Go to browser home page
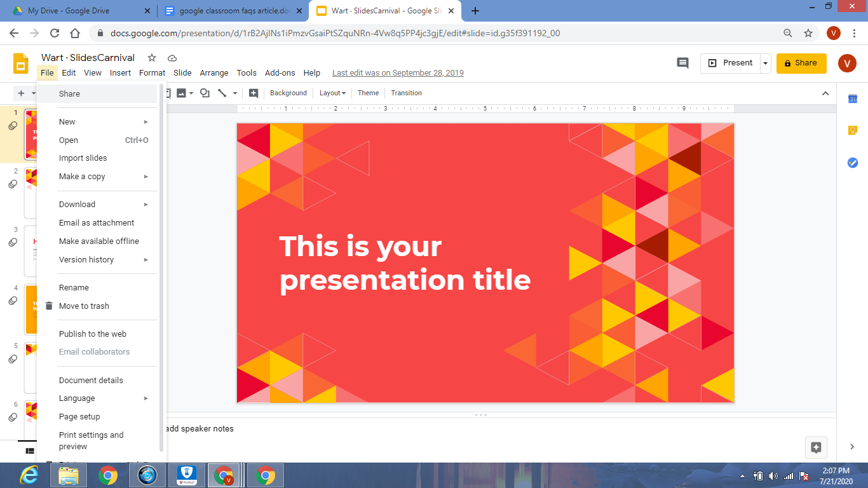Viewport: 868px width, 488px height. [x=75, y=33]
